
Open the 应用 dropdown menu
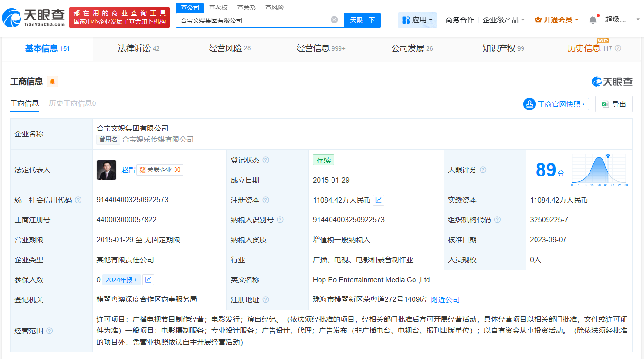[x=417, y=20]
